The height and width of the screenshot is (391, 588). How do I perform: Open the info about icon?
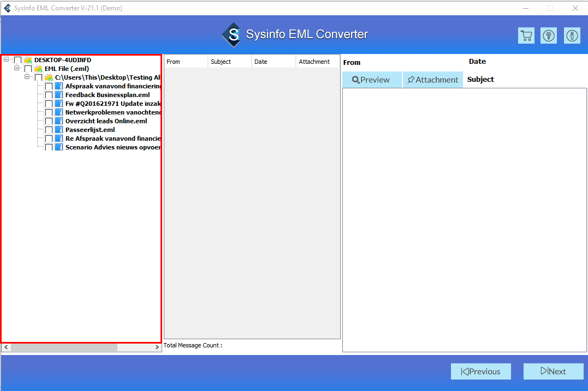[572, 36]
